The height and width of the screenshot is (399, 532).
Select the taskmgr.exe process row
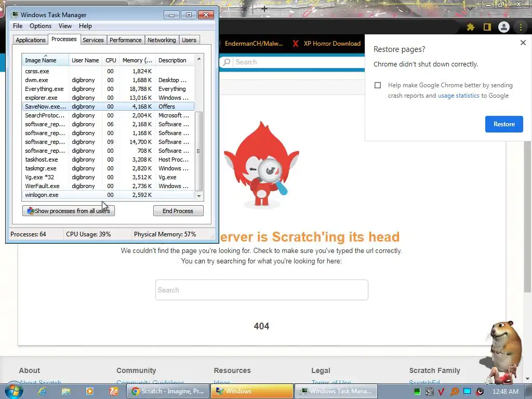(x=108, y=168)
